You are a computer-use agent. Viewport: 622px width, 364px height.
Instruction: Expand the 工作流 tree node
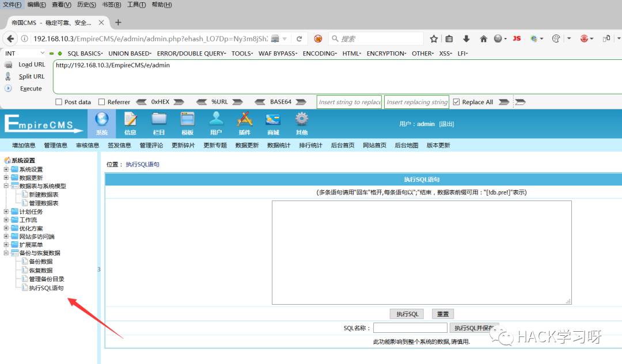pos(6,219)
